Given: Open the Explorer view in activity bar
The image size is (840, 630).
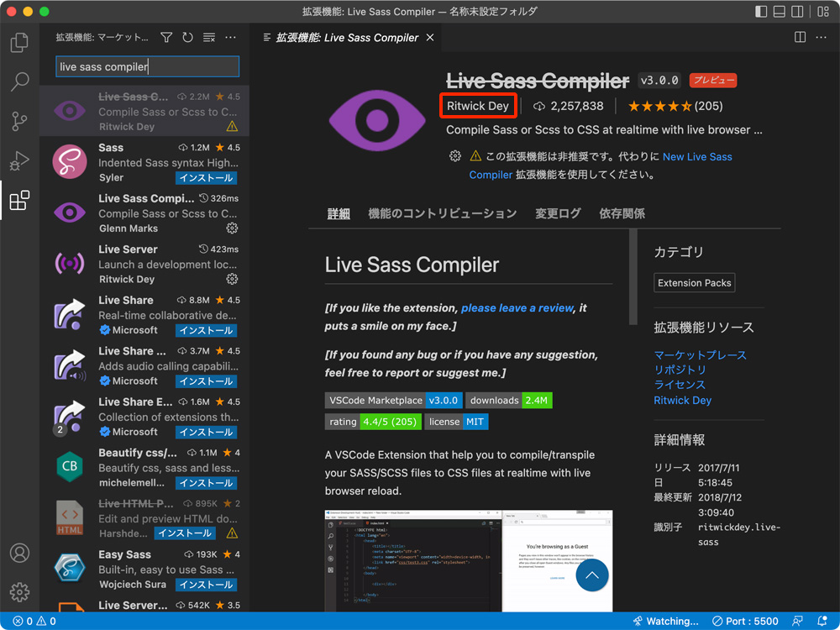Looking at the screenshot, I should tap(19, 42).
